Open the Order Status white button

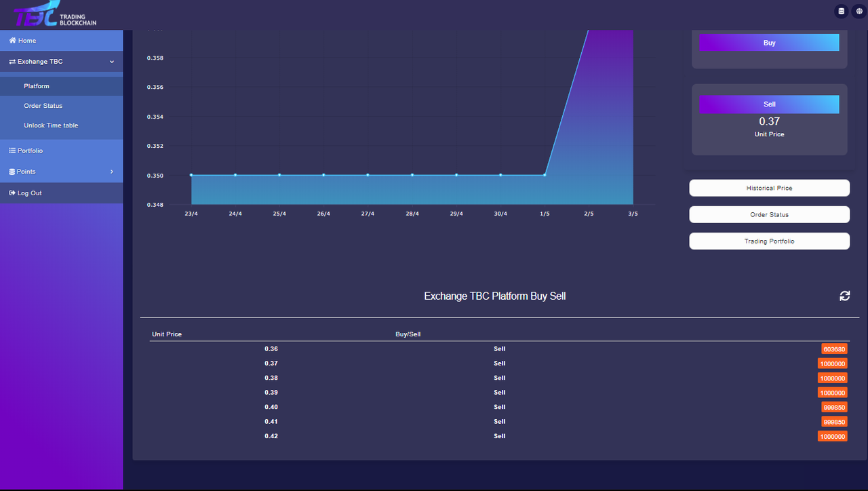pyautogui.click(x=769, y=214)
